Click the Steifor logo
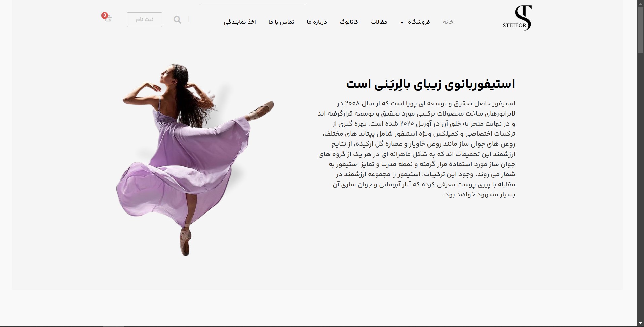 [518, 19]
